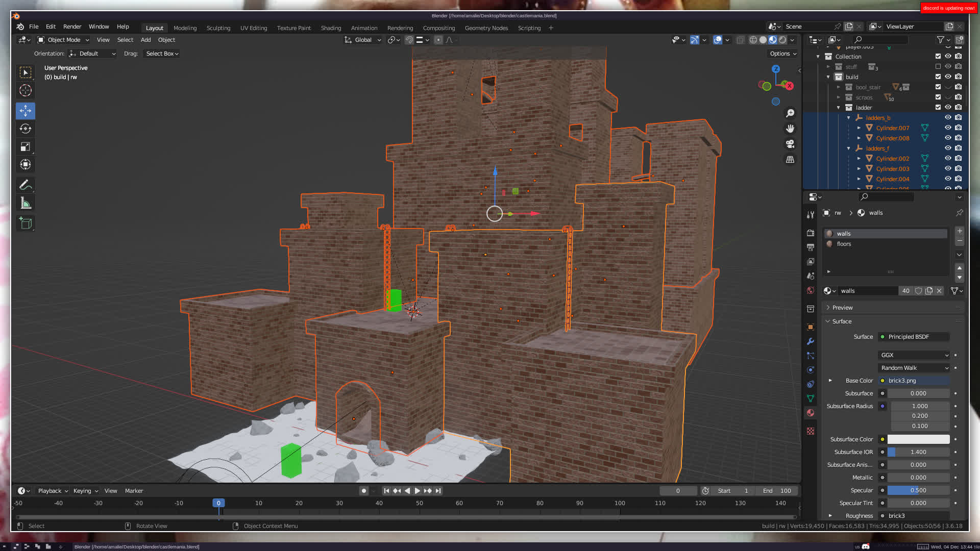Select the Rotate tool in toolbar
This screenshot has height=551, width=980.
coord(26,129)
